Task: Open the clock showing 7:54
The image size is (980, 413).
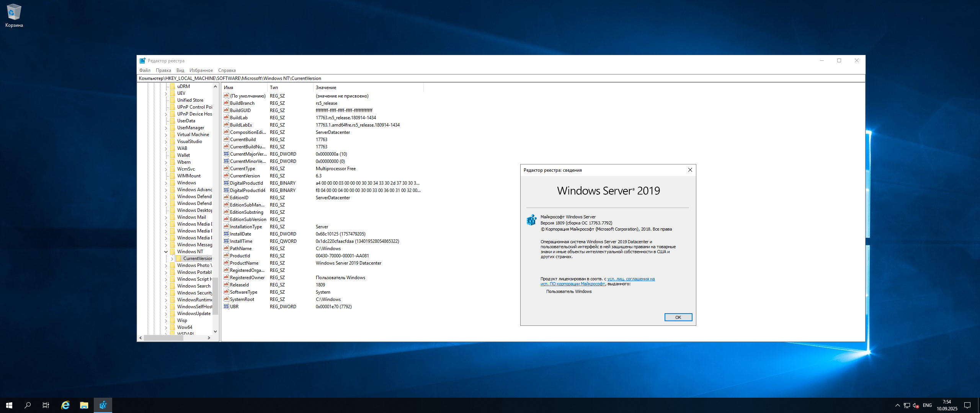Action: tap(947, 405)
